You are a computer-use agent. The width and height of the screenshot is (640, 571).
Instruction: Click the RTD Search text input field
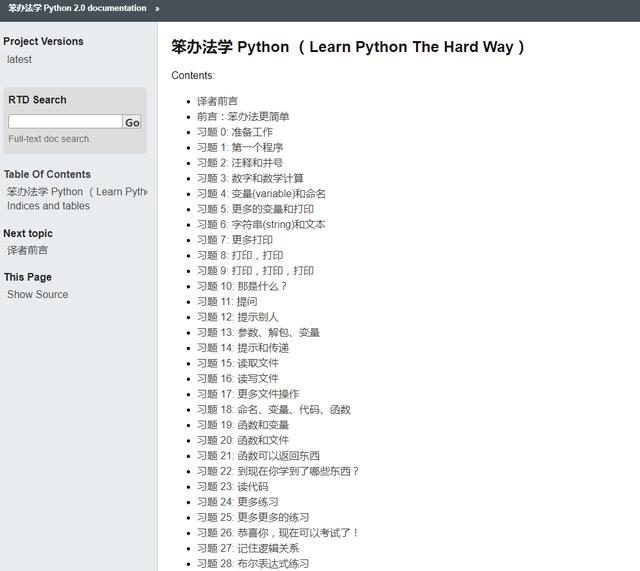pos(65,122)
